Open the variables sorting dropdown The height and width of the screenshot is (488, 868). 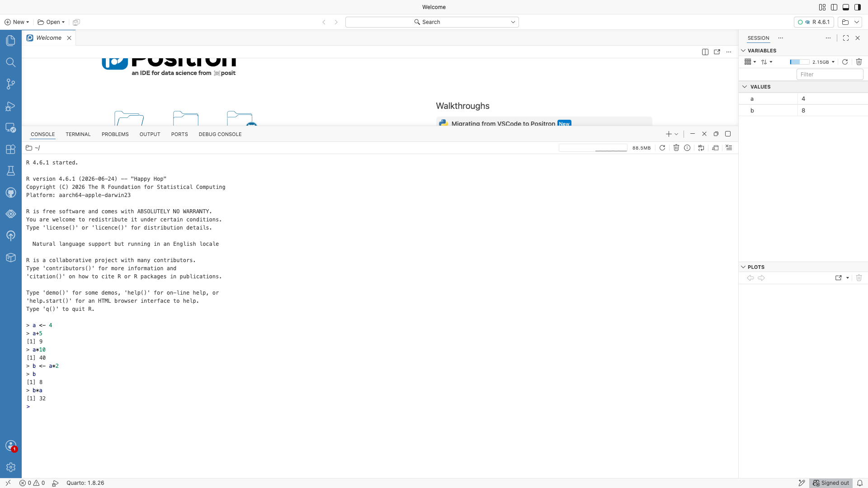coord(766,62)
